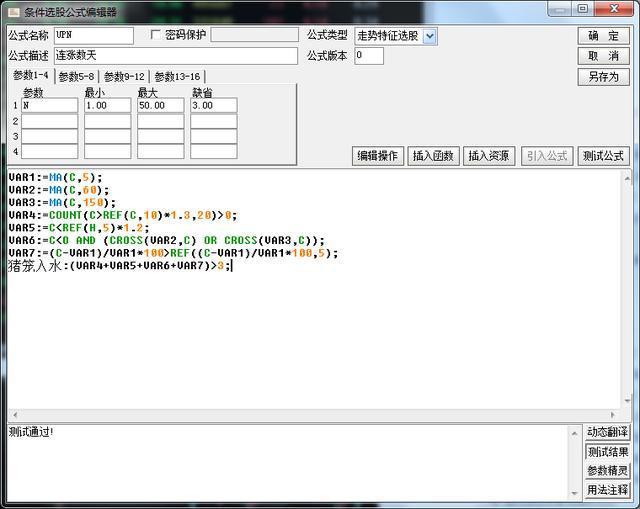Show the 动态翻译 panel
Screen dimensions: 640x509
tap(607, 433)
